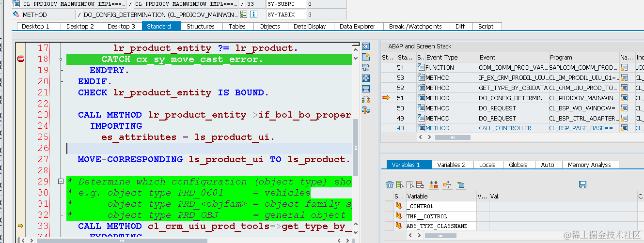Image resolution: width=644 pixels, height=243 pixels.
Task: Click the trash delete icon above the variables table
Action: (389, 185)
